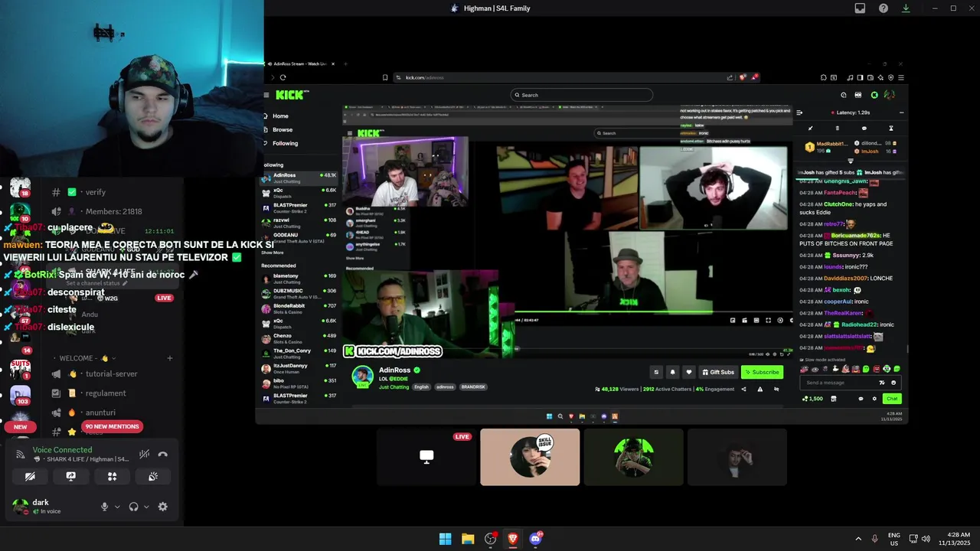Viewport: 980px width, 551px height.
Task: Open headphone output options chevron
Action: [x=145, y=507]
